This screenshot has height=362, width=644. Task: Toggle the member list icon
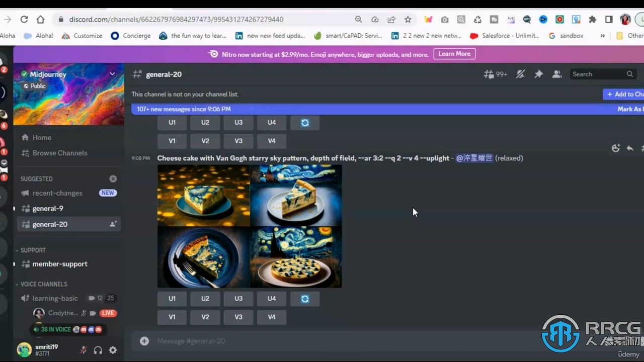tap(556, 74)
